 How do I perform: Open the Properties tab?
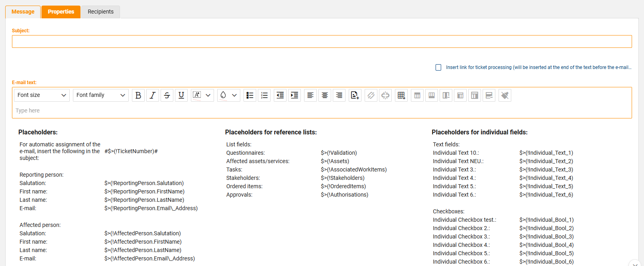tap(61, 12)
